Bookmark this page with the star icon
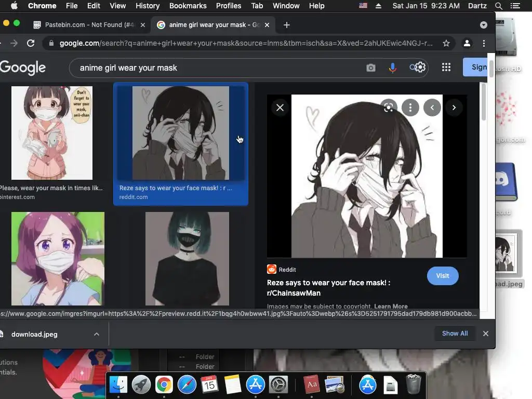Screen dimensions: 532x399 click(x=446, y=43)
